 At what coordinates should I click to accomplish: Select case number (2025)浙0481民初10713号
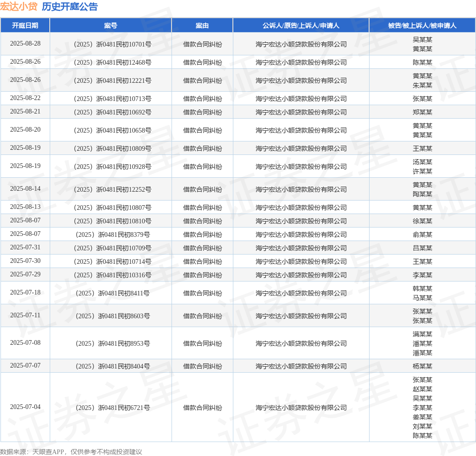112,99
